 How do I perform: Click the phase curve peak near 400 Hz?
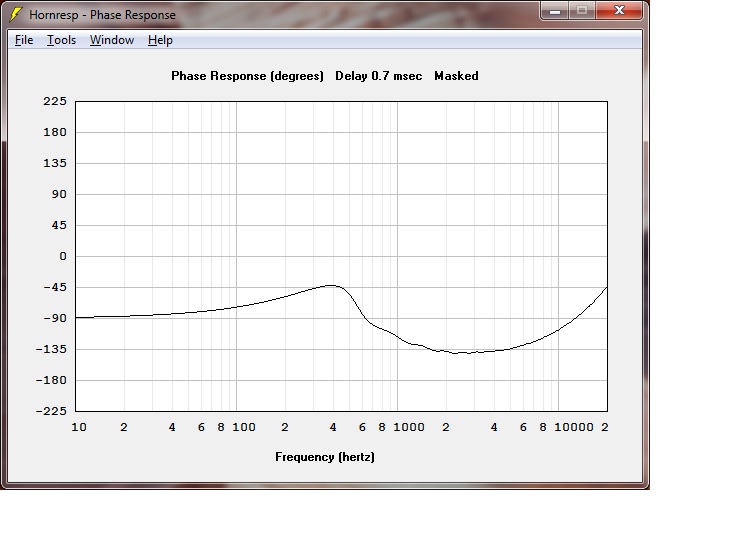(331, 285)
